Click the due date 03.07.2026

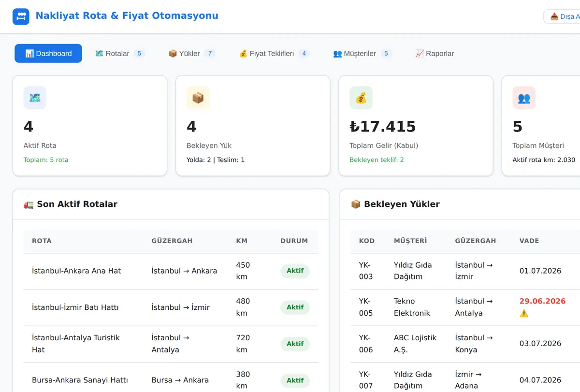[540, 344]
